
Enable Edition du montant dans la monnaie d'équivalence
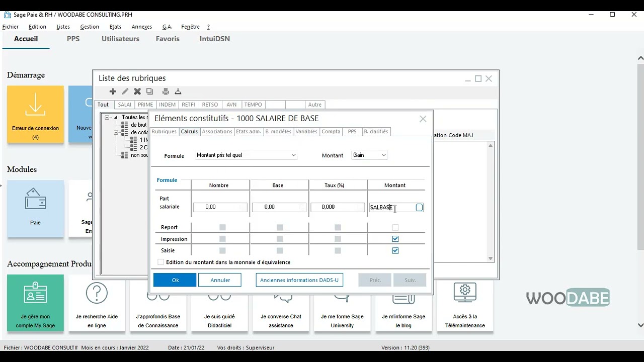161,262
